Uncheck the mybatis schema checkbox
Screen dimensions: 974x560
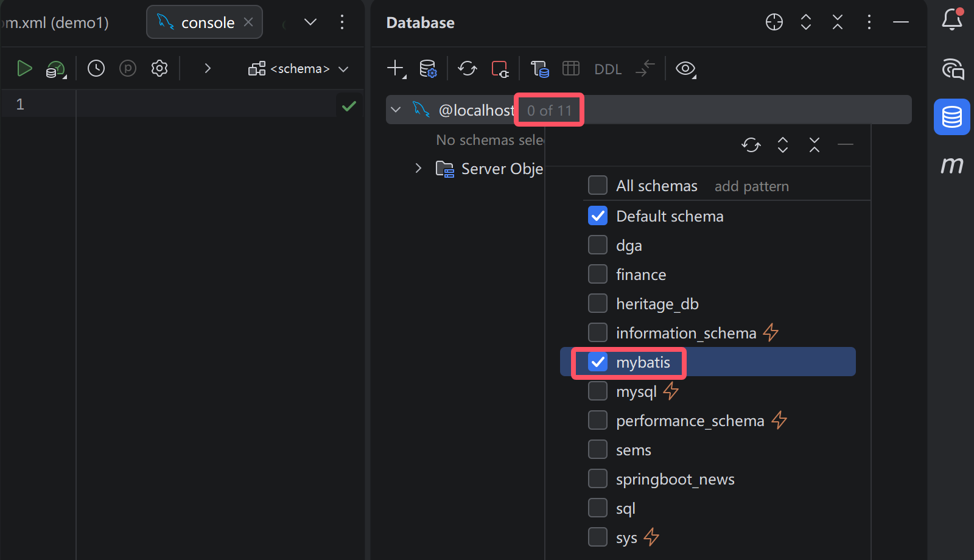(598, 362)
